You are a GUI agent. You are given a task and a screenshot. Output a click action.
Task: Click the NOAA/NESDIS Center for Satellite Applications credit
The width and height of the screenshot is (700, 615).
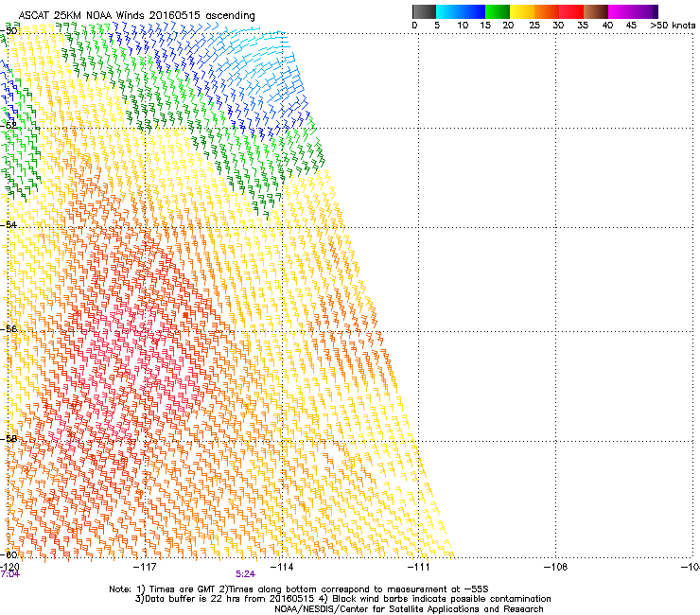pos(409,609)
